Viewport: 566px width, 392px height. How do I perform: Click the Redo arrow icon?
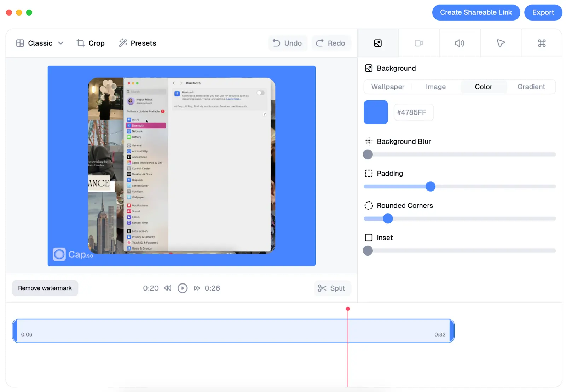[320, 43]
